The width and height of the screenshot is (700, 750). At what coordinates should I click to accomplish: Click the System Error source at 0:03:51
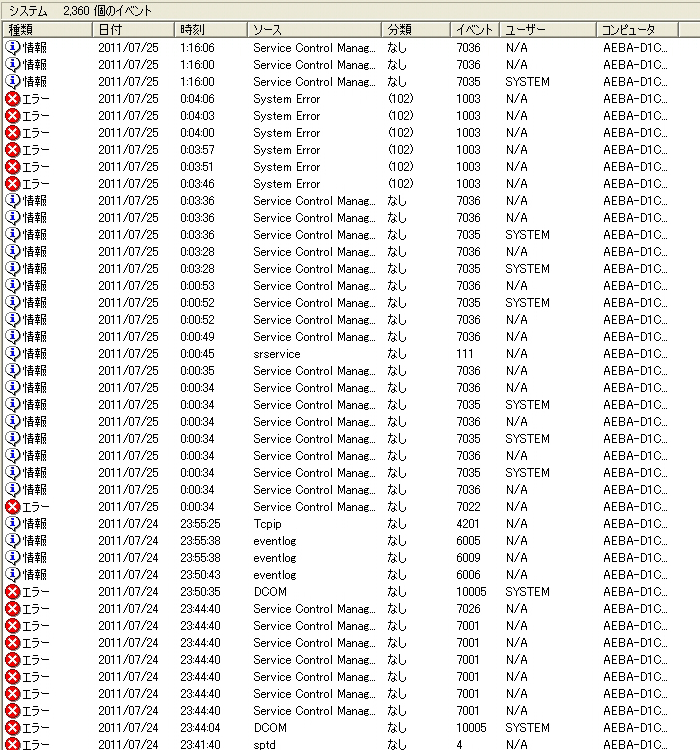(x=287, y=167)
